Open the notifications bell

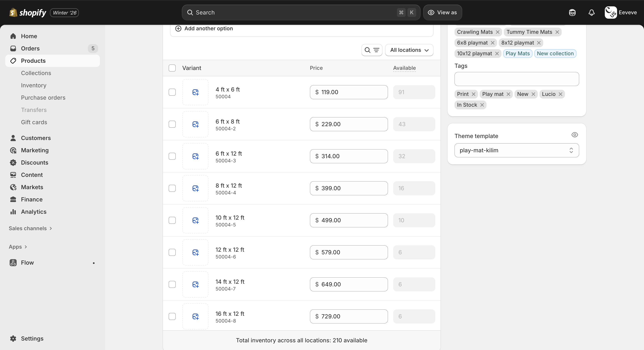pos(591,12)
